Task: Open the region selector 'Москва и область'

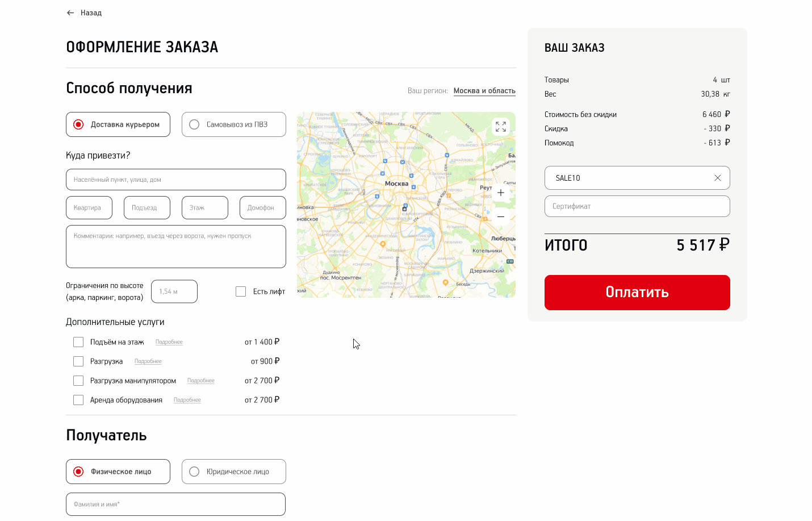Action: click(484, 91)
